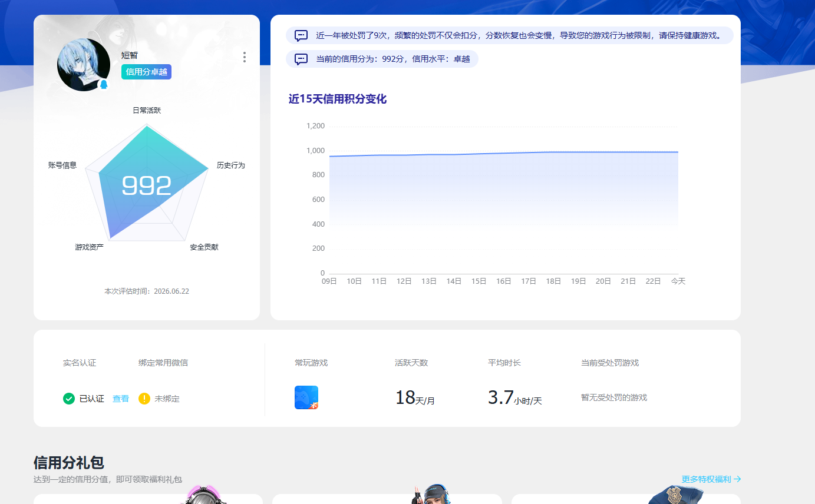Click the 日常活跃 radar label

[x=147, y=111]
